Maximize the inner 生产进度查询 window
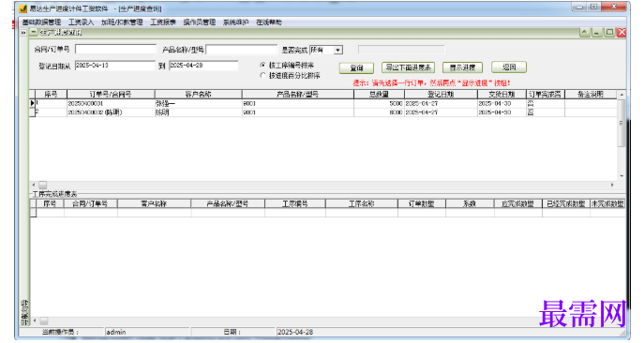Screen dimensions: 644x343 (609, 33)
